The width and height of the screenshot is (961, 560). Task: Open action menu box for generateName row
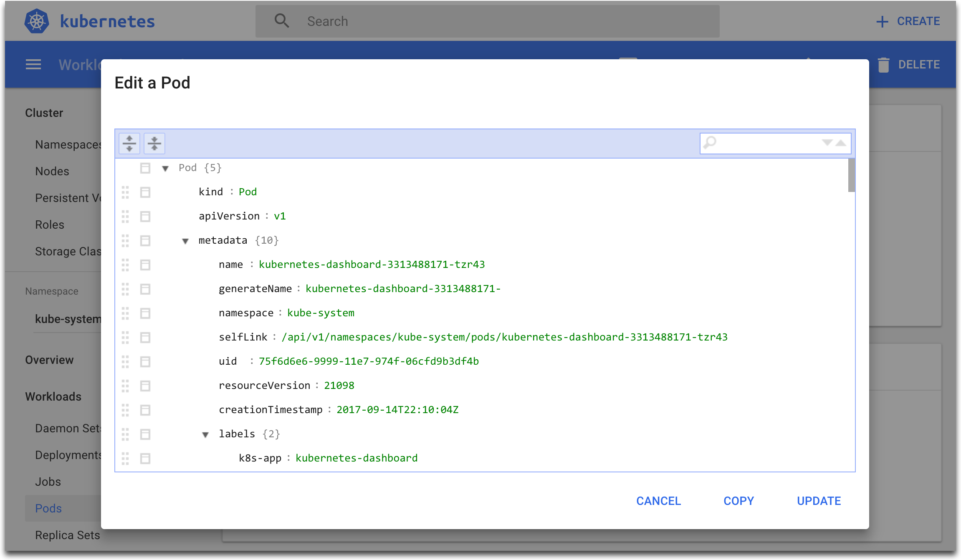145,289
